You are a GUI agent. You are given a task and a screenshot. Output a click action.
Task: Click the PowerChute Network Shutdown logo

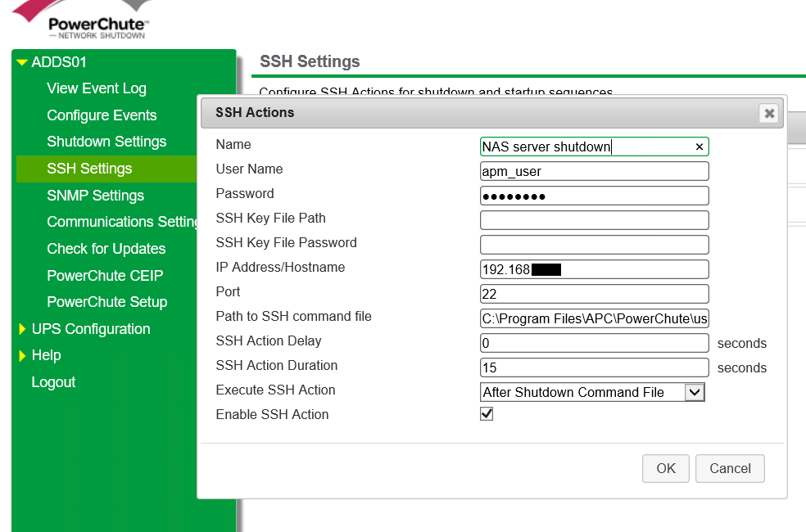click(x=82, y=20)
